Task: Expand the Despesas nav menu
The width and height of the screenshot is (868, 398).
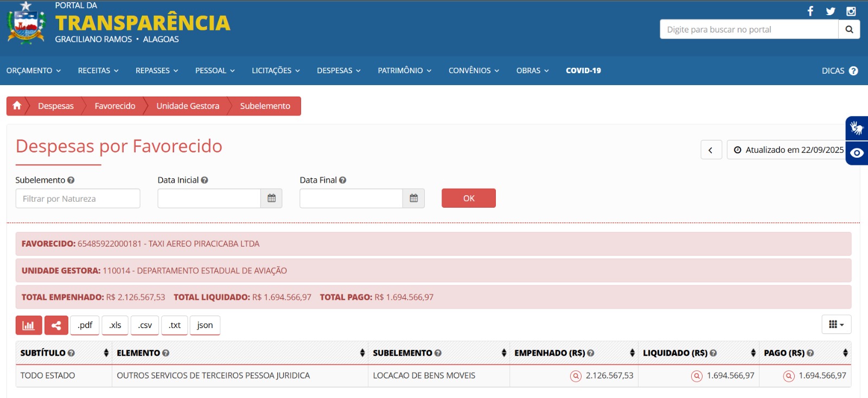Action: [339, 70]
